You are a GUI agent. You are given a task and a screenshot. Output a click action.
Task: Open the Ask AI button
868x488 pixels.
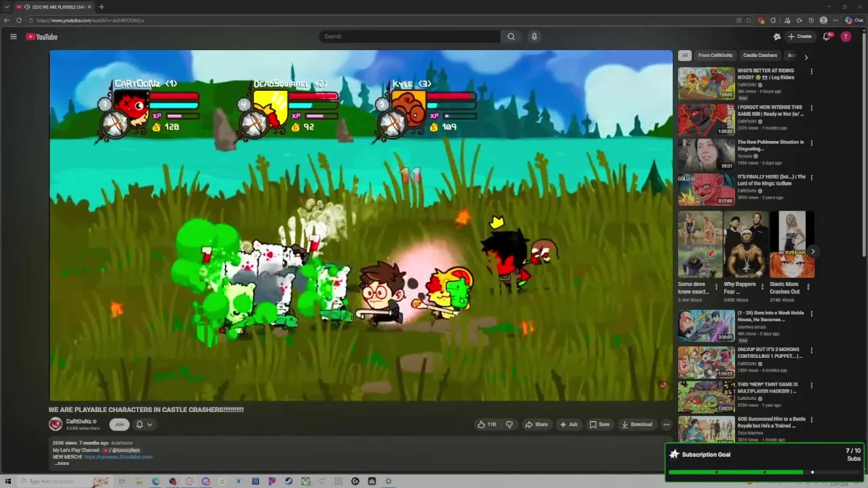click(568, 424)
